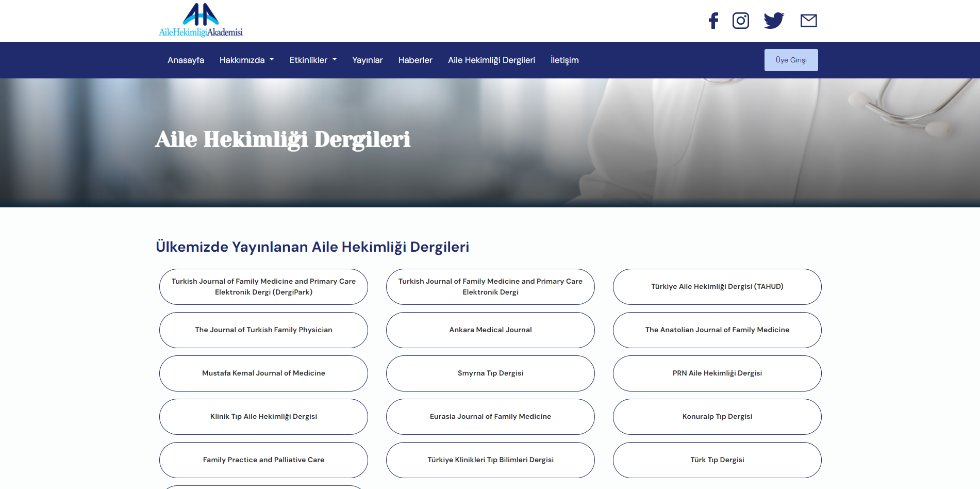Open Türkiye Aile Hekimliği Dergisi (TAHUD)
This screenshot has height=489, width=980.
(717, 287)
